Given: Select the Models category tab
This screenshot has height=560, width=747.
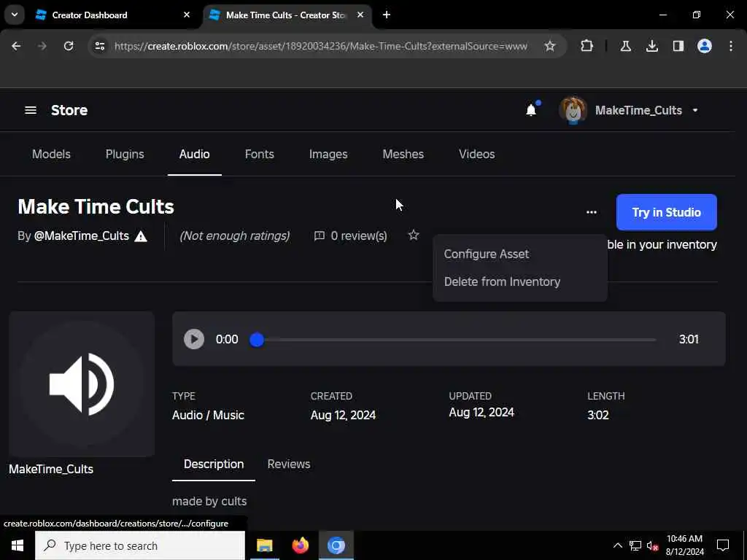Looking at the screenshot, I should [x=52, y=155].
